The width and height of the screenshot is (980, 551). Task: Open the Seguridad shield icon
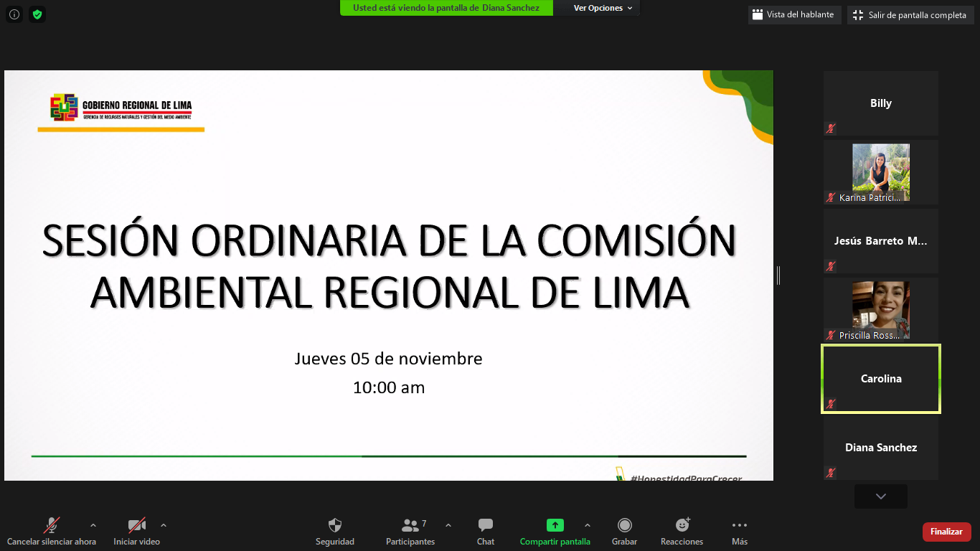tap(335, 526)
